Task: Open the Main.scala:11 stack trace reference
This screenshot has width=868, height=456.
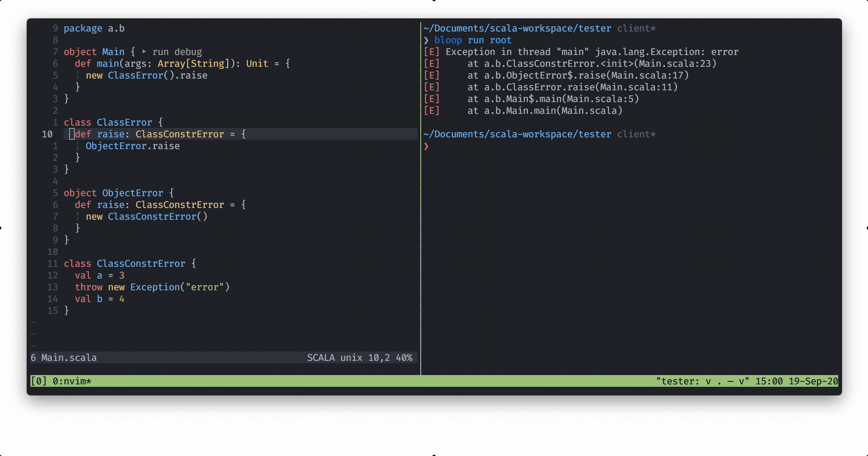Action: pyautogui.click(x=636, y=87)
